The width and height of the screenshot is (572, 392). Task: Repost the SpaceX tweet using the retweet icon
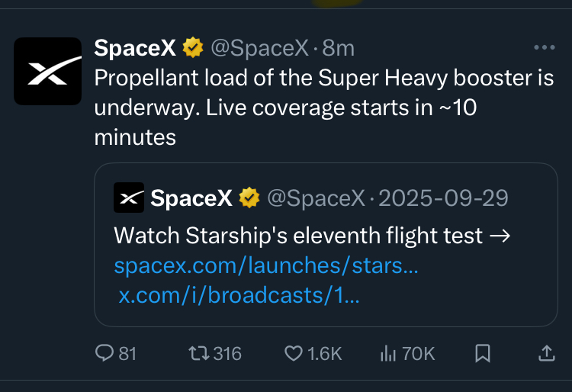pos(197,353)
